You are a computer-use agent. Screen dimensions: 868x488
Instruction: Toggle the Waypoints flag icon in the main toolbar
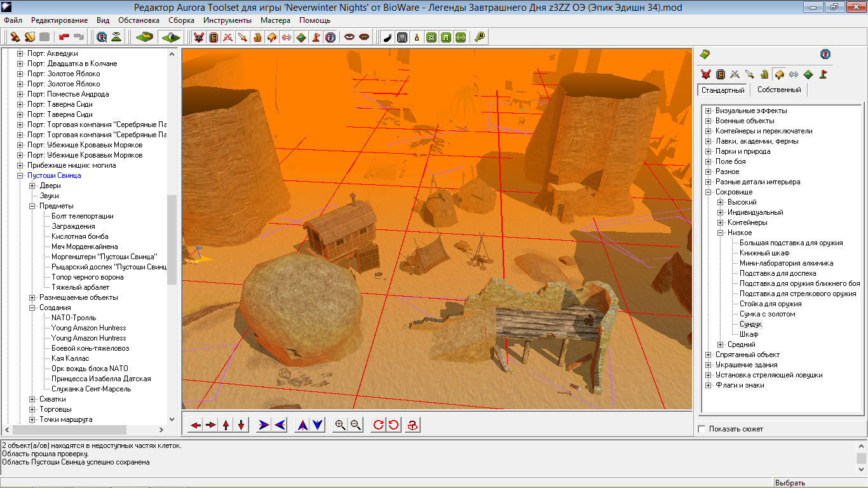point(316,37)
